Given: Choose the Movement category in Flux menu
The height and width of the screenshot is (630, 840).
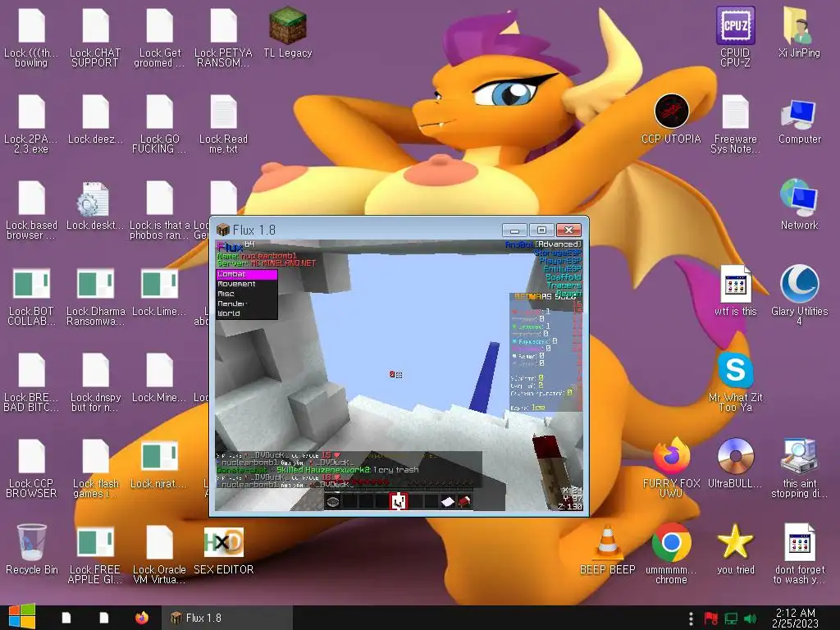Looking at the screenshot, I should [246, 284].
